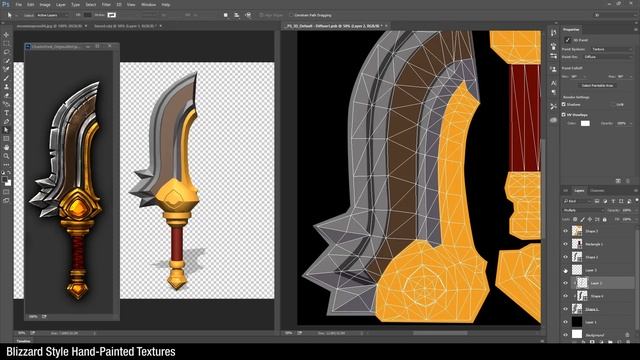
Task: Toggle the Unlit checkbox
Action: pyautogui.click(x=613, y=104)
